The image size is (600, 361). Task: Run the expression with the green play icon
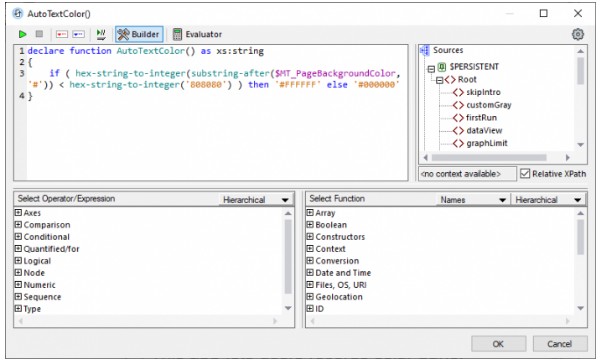coord(23,34)
